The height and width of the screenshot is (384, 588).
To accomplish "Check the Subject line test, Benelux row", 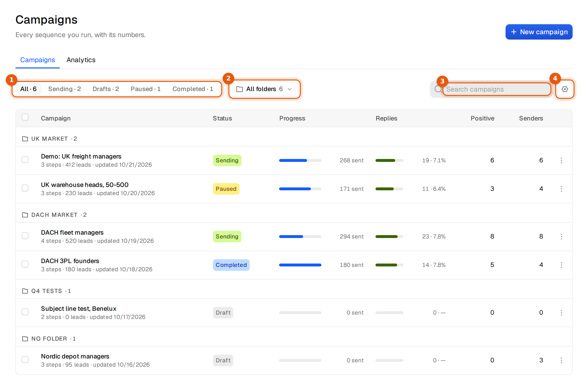I will point(25,312).
